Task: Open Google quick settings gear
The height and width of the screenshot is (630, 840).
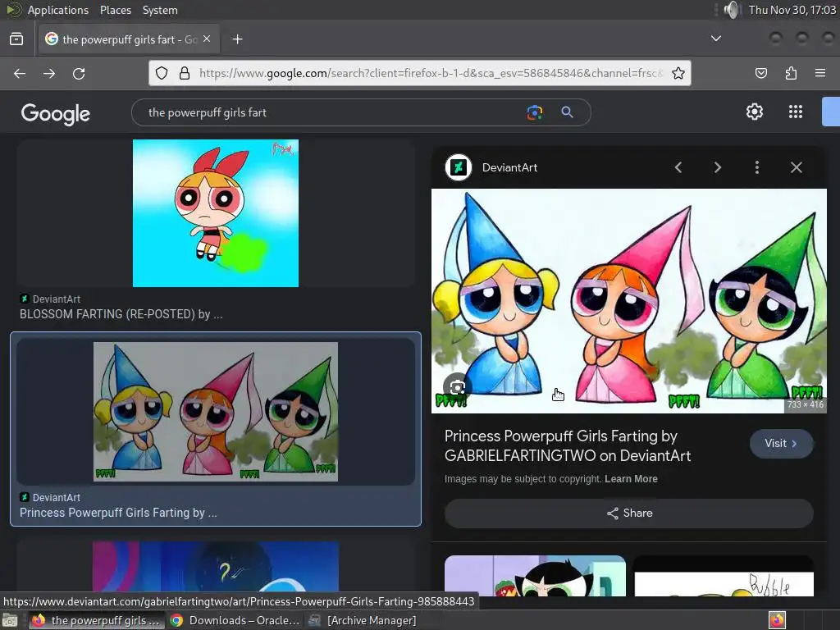Action: [755, 112]
